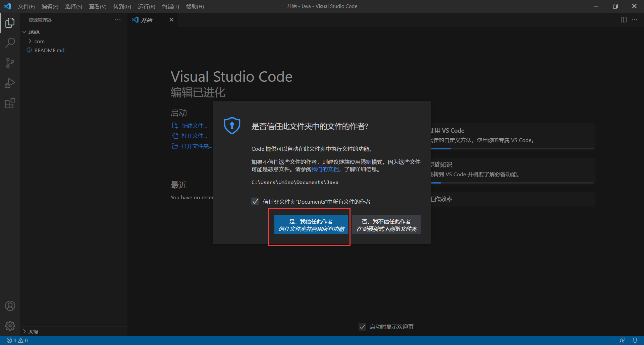Click the 工作效率 walkthrough card
The width and height of the screenshot is (644, 345).
pyautogui.click(x=513, y=199)
